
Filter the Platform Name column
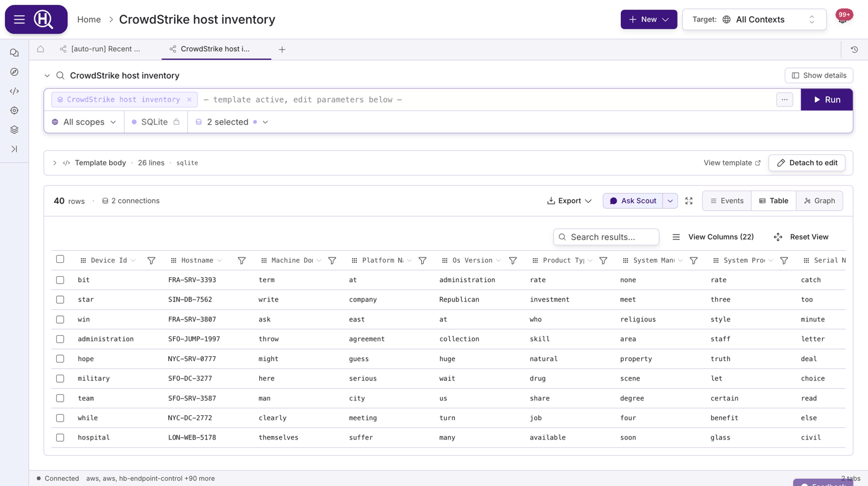423,260
